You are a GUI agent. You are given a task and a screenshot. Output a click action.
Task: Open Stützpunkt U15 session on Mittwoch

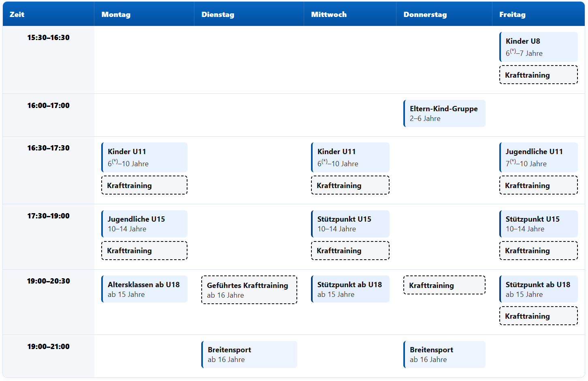(350, 224)
